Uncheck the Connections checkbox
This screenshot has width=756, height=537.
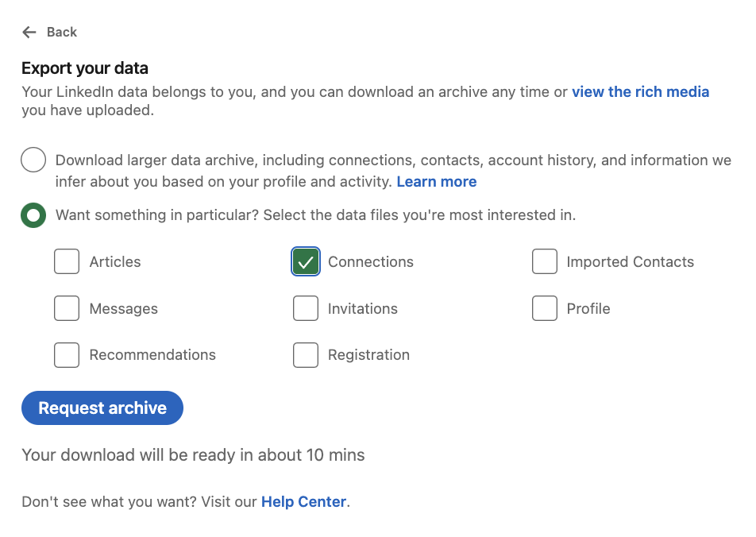pyautogui.click(x=306, y=261)
